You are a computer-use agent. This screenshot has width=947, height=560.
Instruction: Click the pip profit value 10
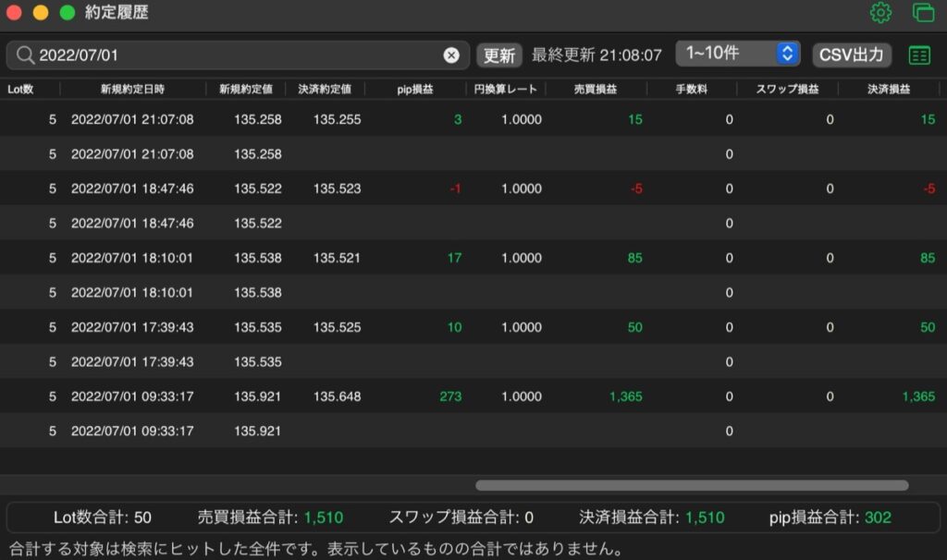tap(454, 328)
